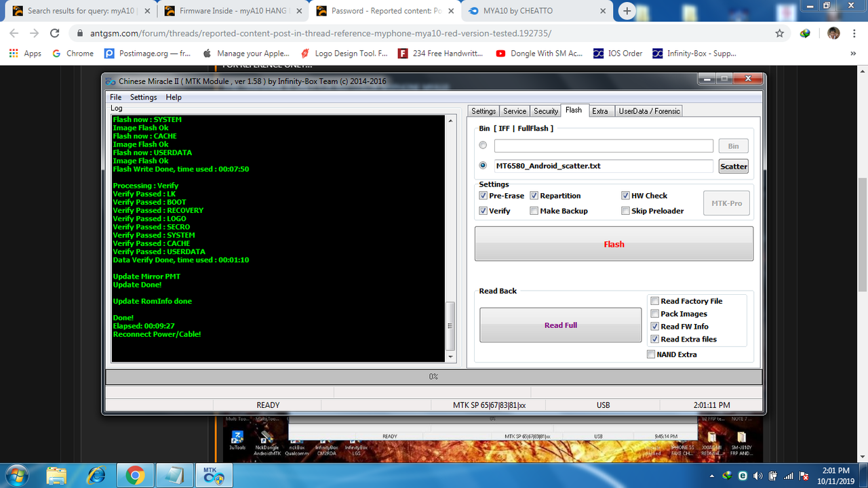Show hidden tray icons arrow
868x488 pixels.
[x=712, y=476]
